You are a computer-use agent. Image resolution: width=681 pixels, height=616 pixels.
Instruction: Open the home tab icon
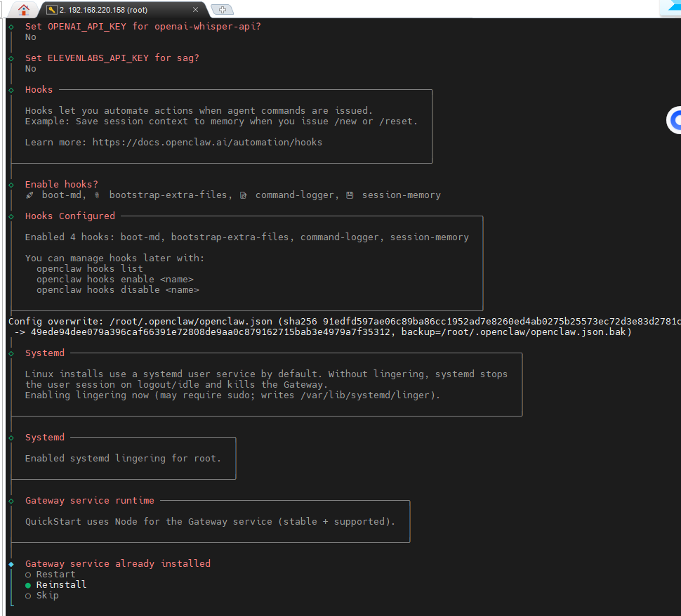(23, 9)
